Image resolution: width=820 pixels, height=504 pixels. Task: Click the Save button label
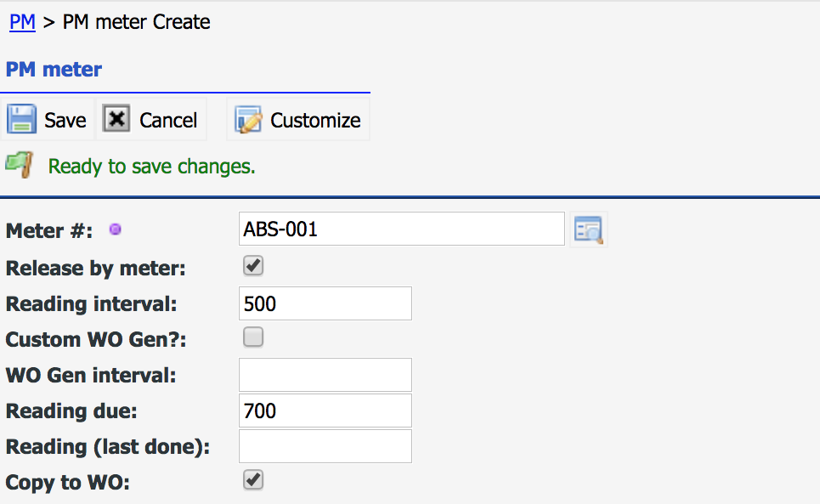tap(65, 120)
